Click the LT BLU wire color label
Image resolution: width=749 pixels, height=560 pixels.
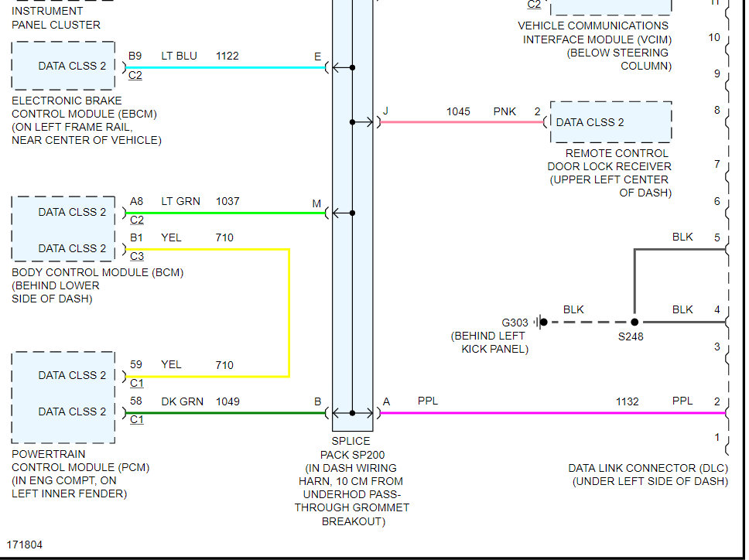pyautogui.click(x=180, y=56)
